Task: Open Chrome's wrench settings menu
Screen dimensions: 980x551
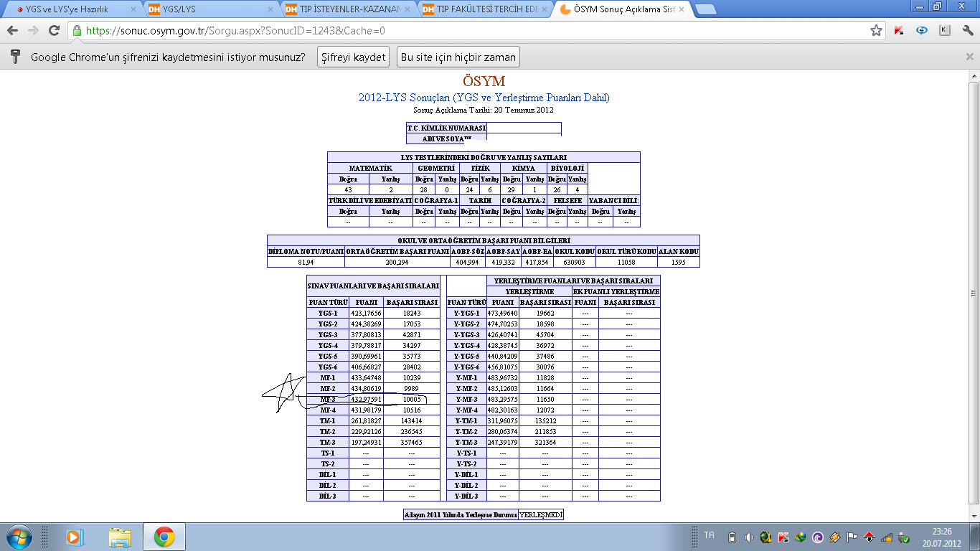Action: click(966, 31)
